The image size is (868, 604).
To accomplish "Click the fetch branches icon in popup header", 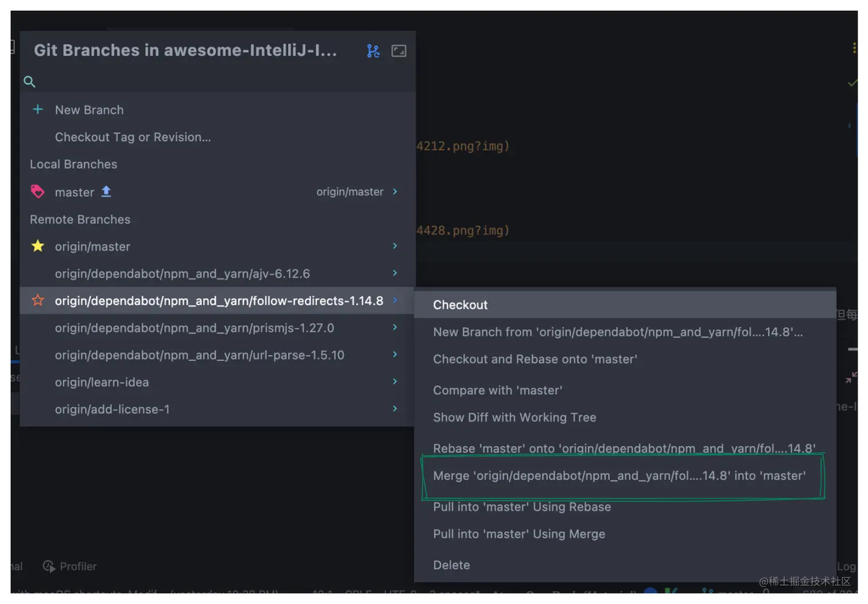I will [x=373, y=51].
